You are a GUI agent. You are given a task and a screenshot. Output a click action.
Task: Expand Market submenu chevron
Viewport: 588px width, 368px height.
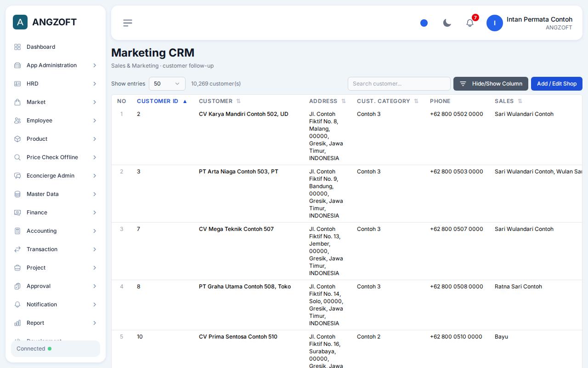(x=95, y=102)
